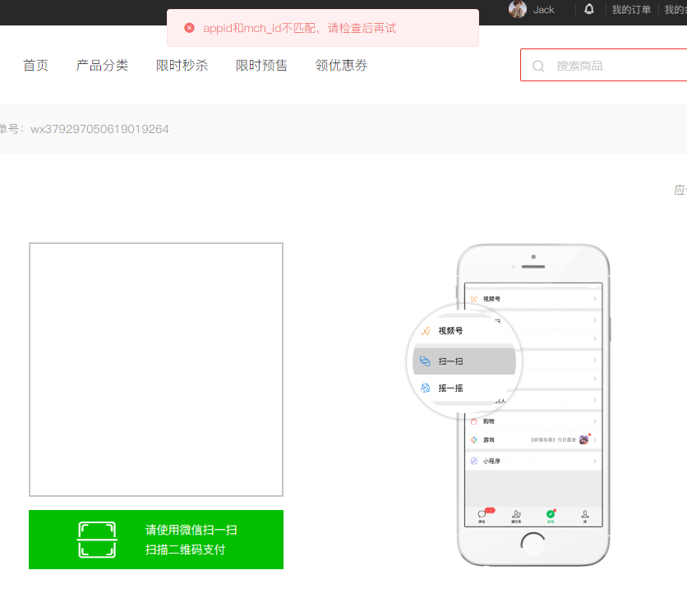Click the scan frame icon on green banner
Viewport: 687px width, 616px height.
pos(97,540)
